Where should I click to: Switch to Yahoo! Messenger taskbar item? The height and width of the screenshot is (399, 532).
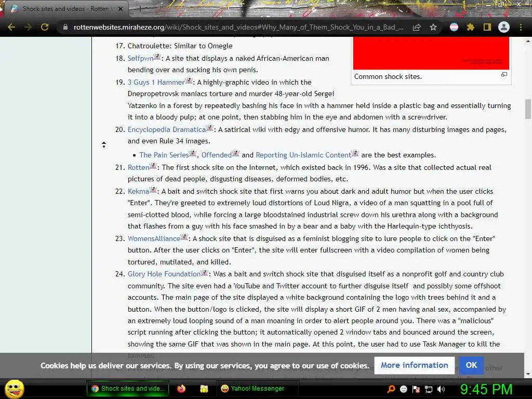[257, 389]
